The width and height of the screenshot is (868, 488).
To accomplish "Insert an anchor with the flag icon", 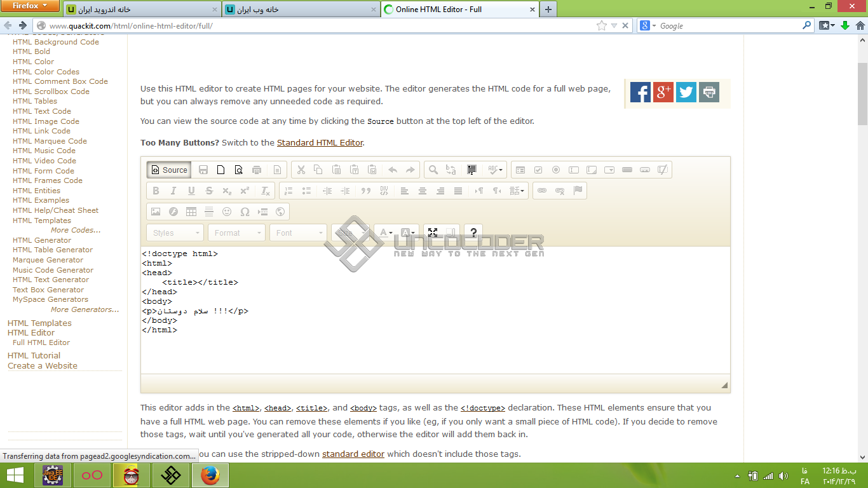I will (578, 191).
